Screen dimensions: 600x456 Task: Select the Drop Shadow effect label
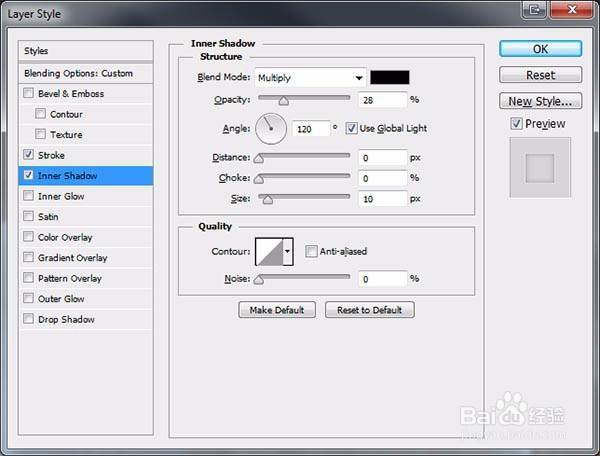pyautogui.click(x=66, y=319)
